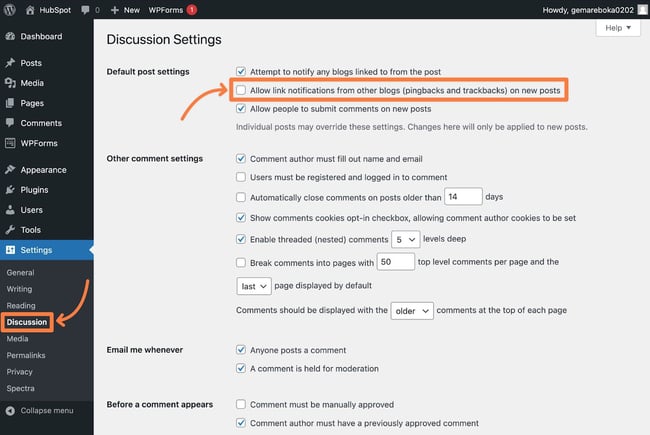Uncheck Allow people to submit comments
Screen dimensions: 650x435
tap(241, 109)
